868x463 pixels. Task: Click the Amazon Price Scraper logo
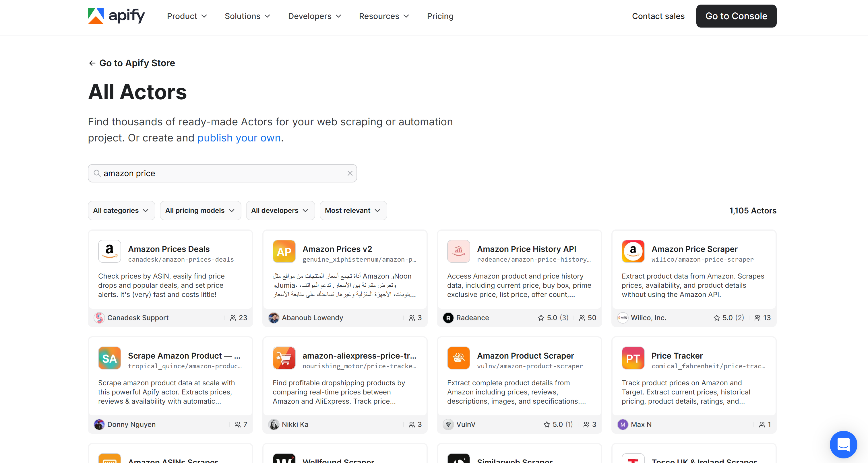(633, 251)
